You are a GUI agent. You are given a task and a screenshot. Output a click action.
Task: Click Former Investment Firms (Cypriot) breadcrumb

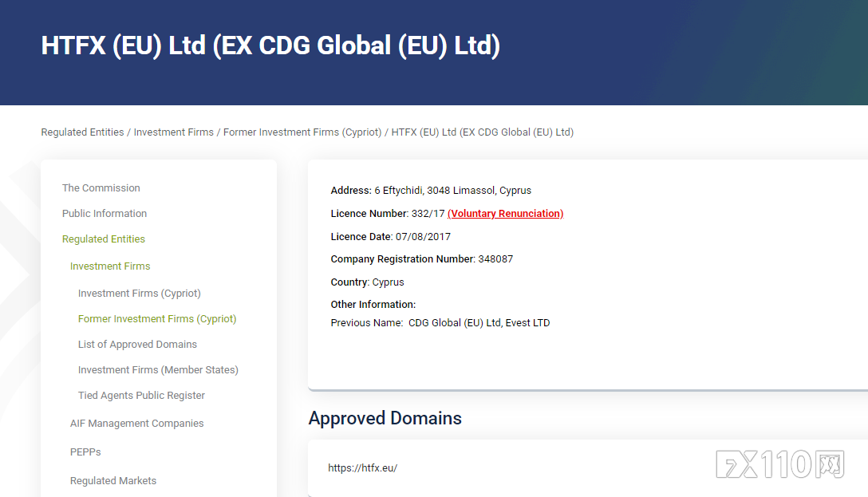pos(302,132)
